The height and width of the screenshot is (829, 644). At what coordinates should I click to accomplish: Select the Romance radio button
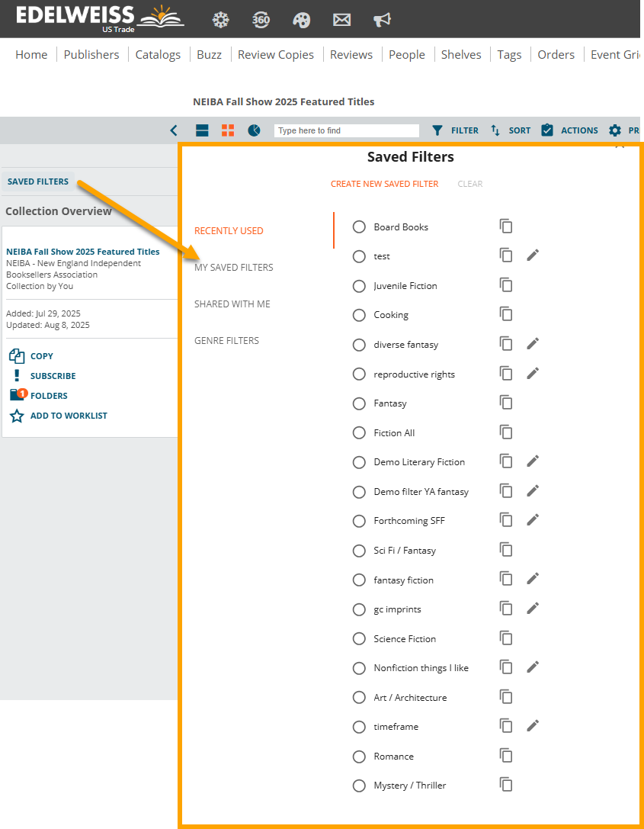tap(359, 757)
